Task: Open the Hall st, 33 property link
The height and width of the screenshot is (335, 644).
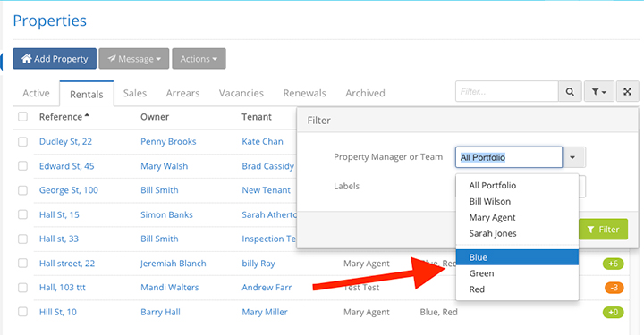Action: click(x=59, y=239)
